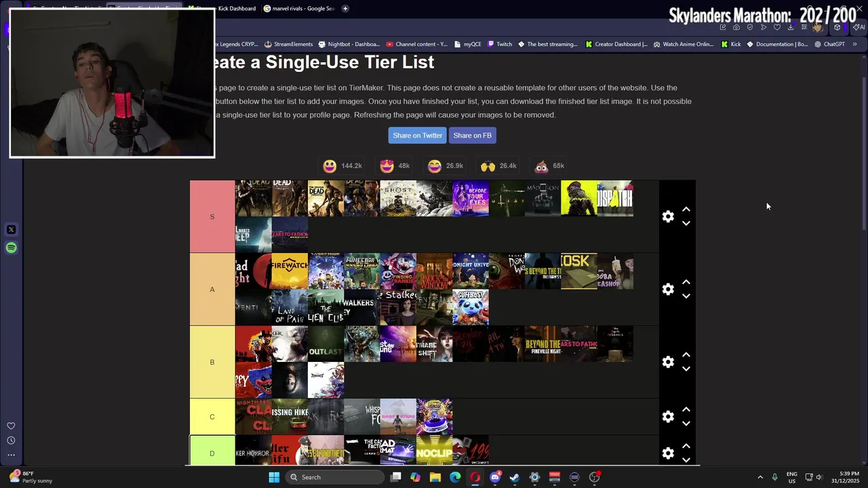Click the page vertical scrollbar
The width and height of the screenshot is (868, 488).
pyautogui.click(x=864, y=155)
